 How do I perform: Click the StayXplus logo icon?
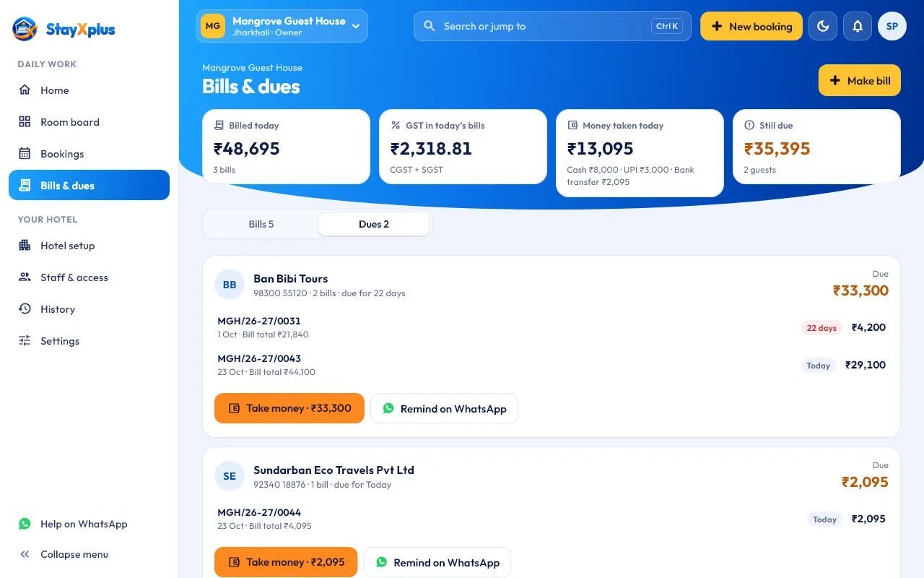pos(25,29)
